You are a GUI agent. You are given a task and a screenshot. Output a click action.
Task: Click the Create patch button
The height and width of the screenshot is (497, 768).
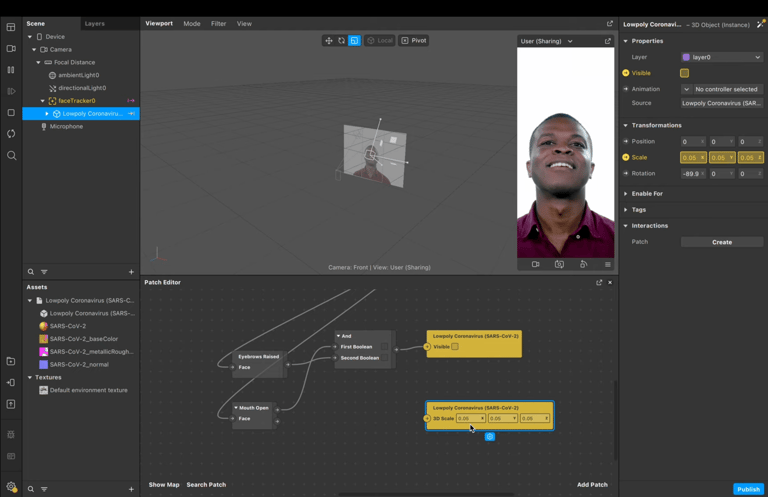(x=722, y=242)
